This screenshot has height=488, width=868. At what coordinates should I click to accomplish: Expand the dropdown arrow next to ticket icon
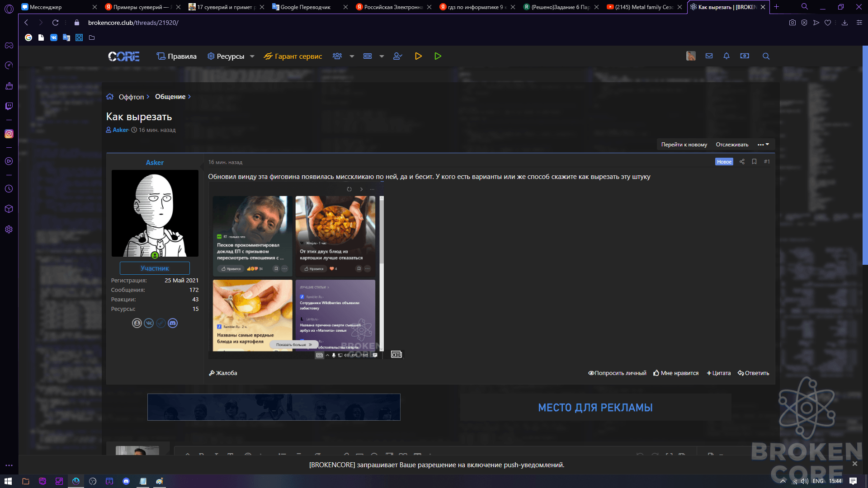(382, 56)
